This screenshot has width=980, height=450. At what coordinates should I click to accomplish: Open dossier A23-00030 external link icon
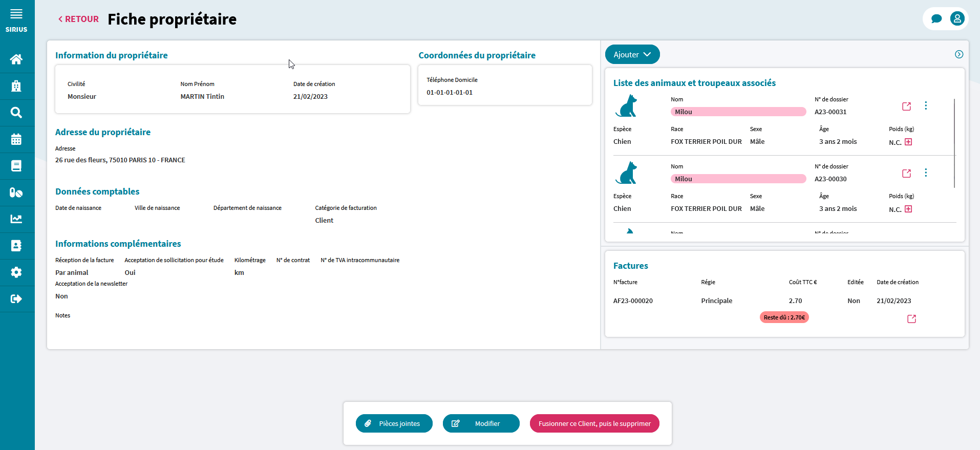point(907,174)
